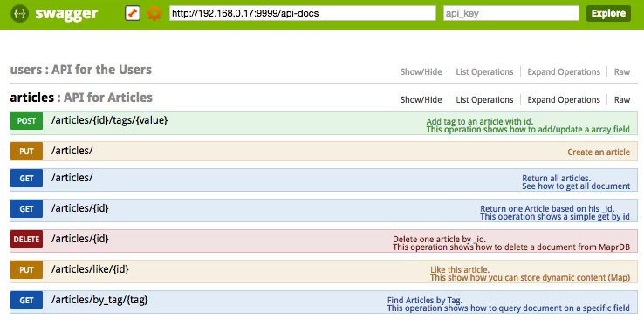Screen dimensions: 644x332
Task: Click 'Return all articles' description
Action: point(576,182)
